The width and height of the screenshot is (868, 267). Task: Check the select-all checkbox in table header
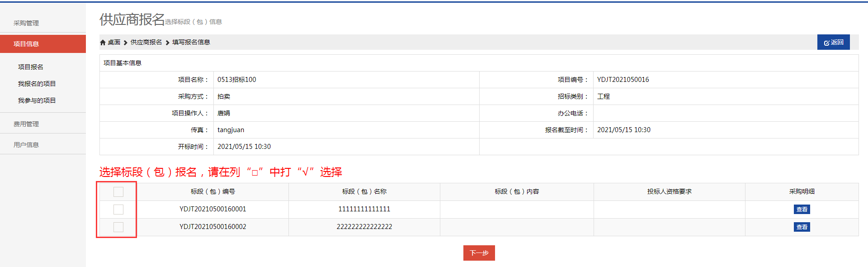(x=118, y=192)
